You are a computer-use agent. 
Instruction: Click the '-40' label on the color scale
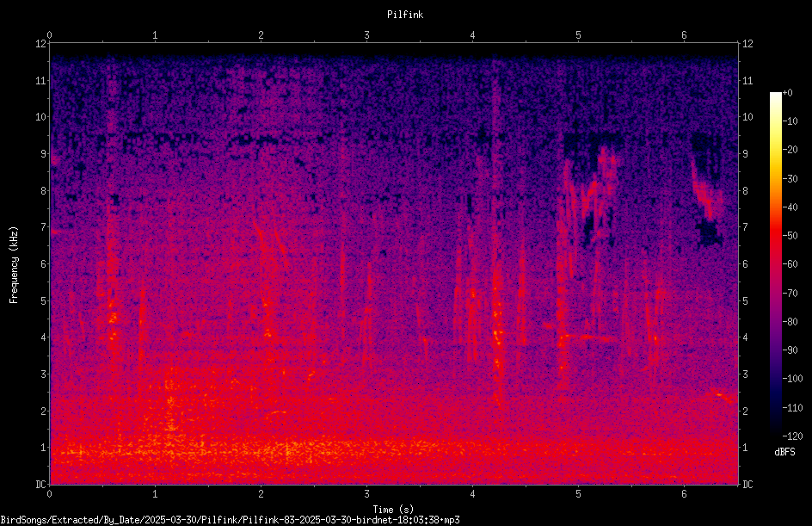pos(790,207)
